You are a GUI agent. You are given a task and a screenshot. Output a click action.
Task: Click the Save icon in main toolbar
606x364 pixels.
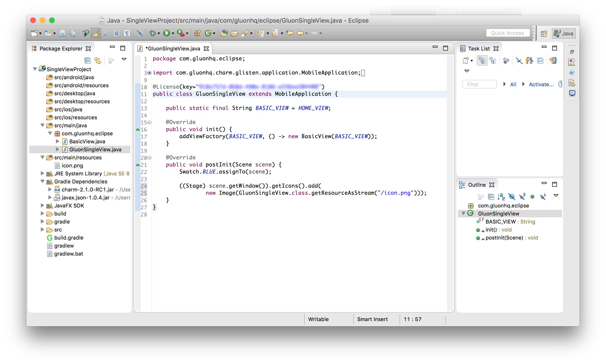(62, 33)
